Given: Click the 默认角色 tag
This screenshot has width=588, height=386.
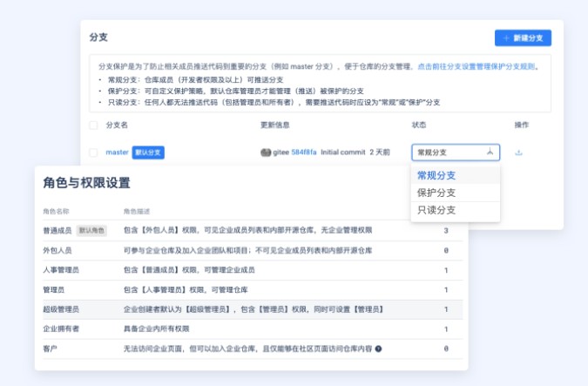Looking at the screenshot, I should tap(91, 230).
